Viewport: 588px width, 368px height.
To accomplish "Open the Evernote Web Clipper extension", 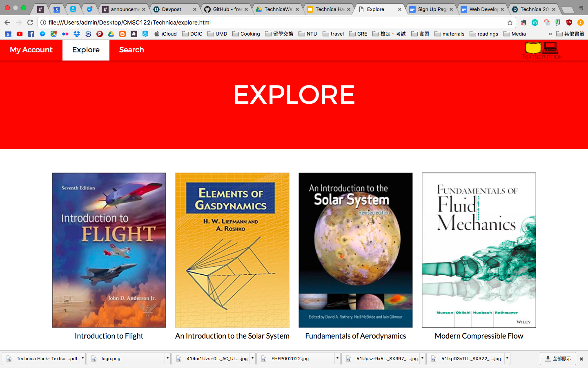I will coord(523,22).
